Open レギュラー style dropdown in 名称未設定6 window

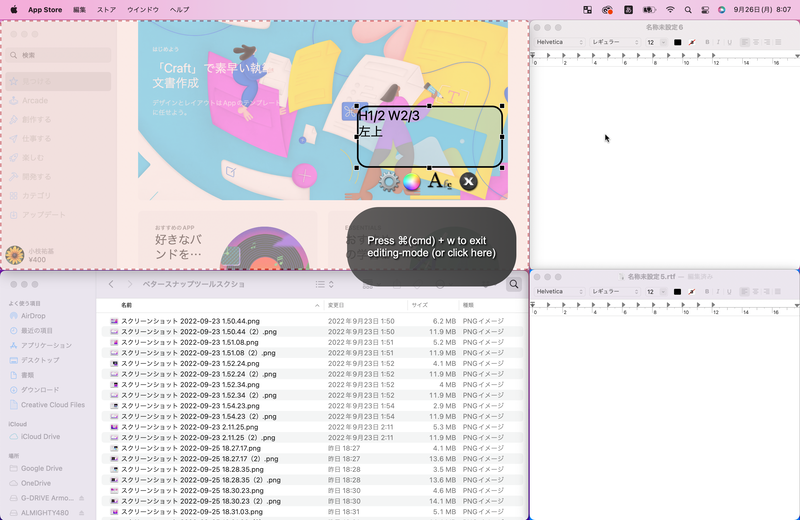coord(615,42)
